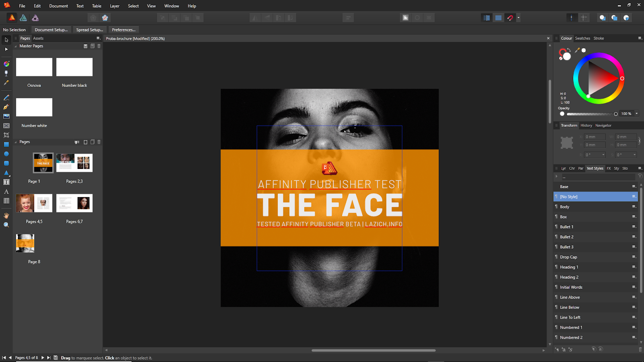
Task: Select the Picture Frame Rectangle tool
Action: coord(6,126)
